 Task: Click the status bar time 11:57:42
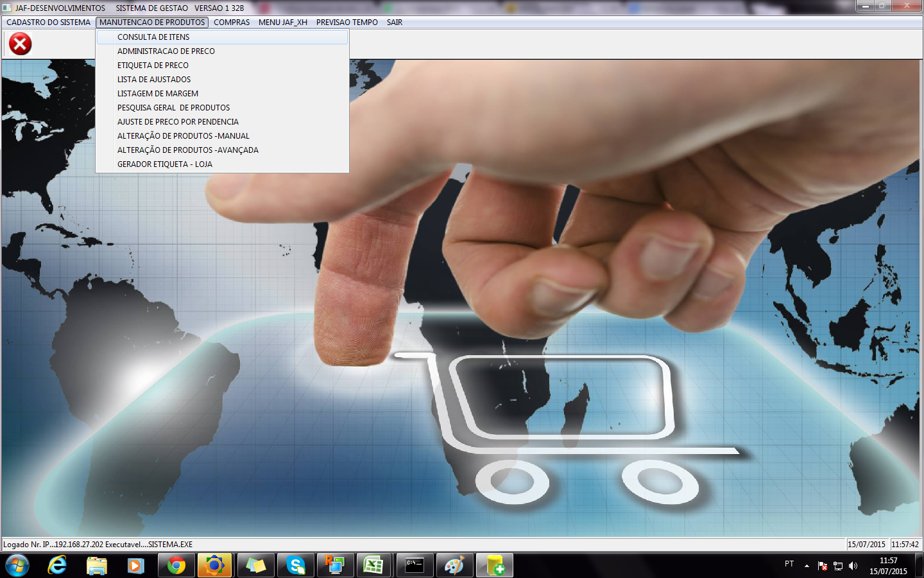pos(905,545)
